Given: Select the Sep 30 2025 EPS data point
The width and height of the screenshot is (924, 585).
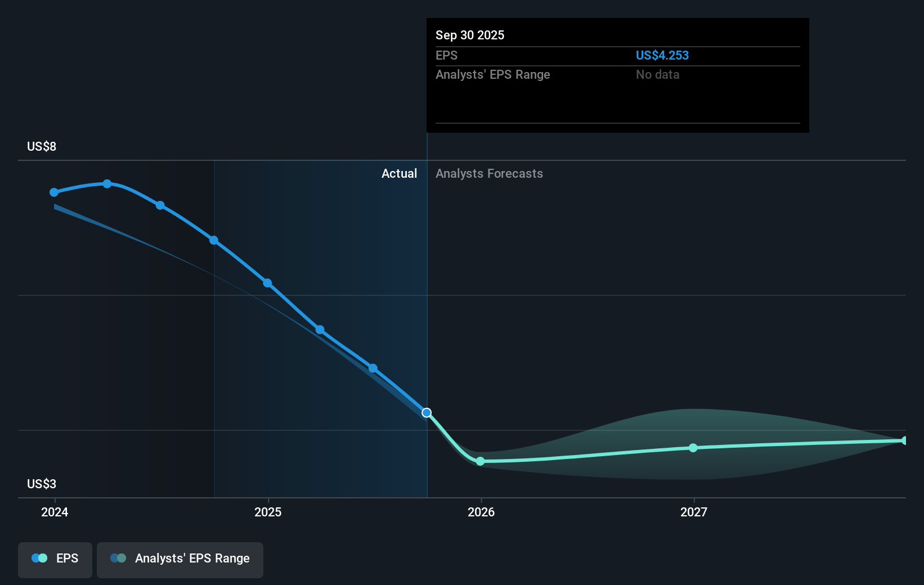Looking at the screenshot, I should [x=427, y=413].
